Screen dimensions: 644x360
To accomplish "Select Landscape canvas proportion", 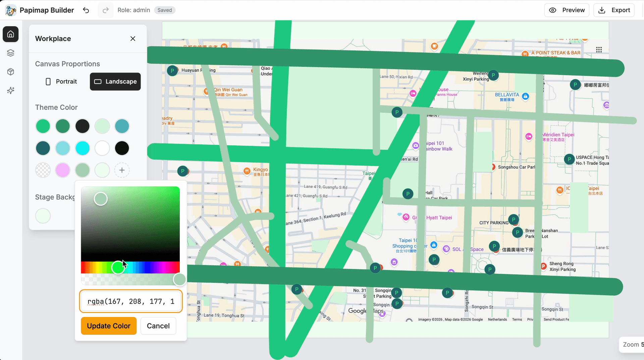I will 115,82.
